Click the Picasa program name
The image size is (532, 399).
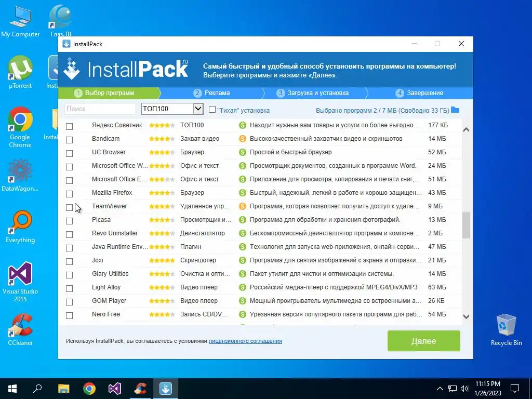pos(101,220)
